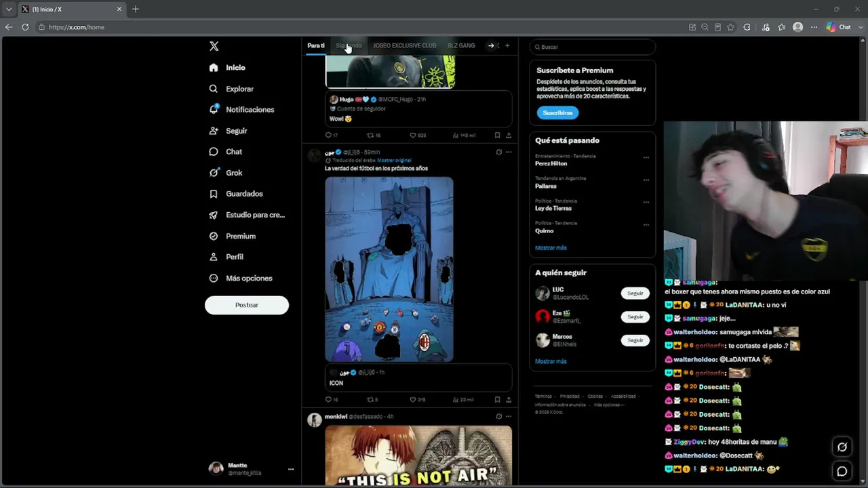Screen dimensions: 868x488
Task: Open options for Ley de Tierras trend
Action: (x=646, y=202)
